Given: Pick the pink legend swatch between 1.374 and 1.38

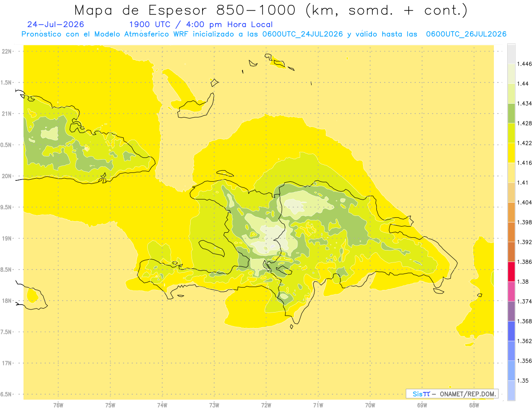Looking at the screenshot, I should (x=511, y=291).
